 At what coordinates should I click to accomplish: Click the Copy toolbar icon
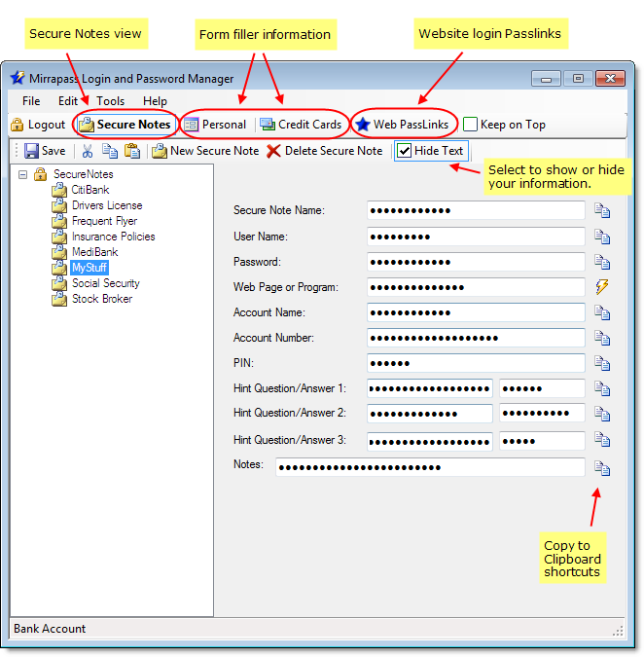tap(110, 151)
